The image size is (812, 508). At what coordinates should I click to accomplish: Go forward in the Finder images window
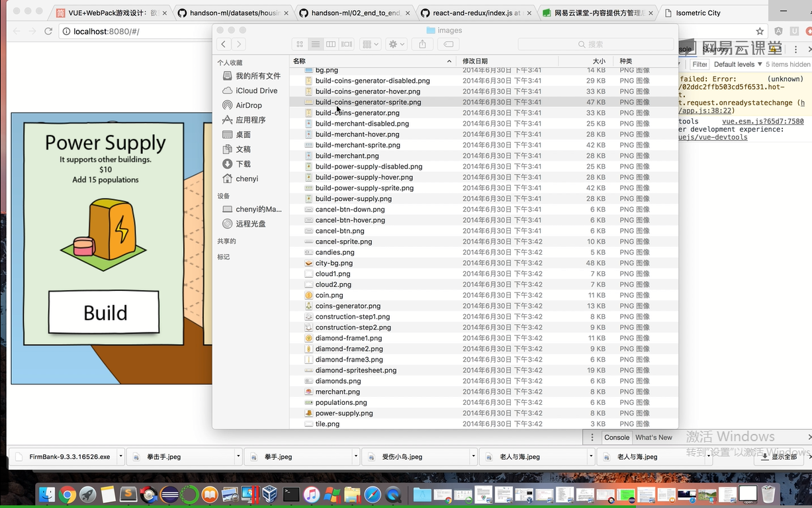238,44
